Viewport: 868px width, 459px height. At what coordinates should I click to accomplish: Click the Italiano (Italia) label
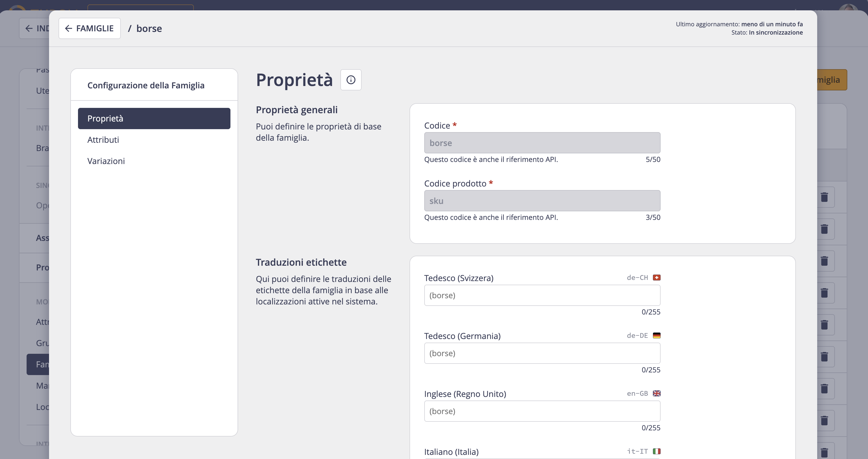(451, 452)
